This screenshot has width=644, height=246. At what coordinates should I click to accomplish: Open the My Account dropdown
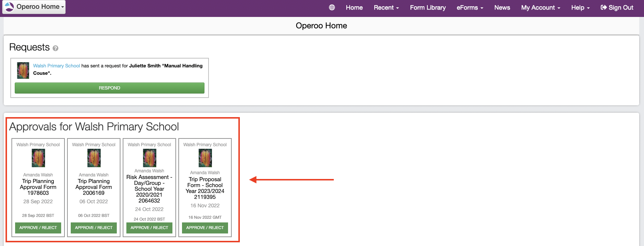point(540,7)
